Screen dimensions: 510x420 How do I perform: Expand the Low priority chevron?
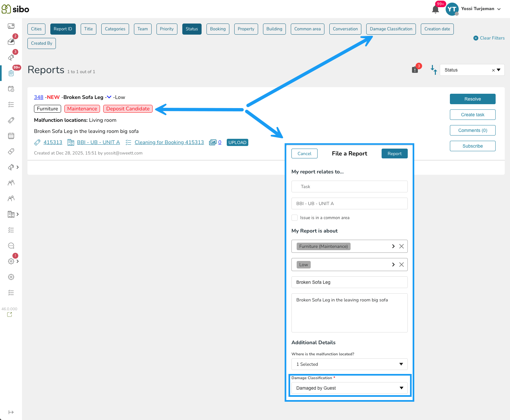[393, 265]
